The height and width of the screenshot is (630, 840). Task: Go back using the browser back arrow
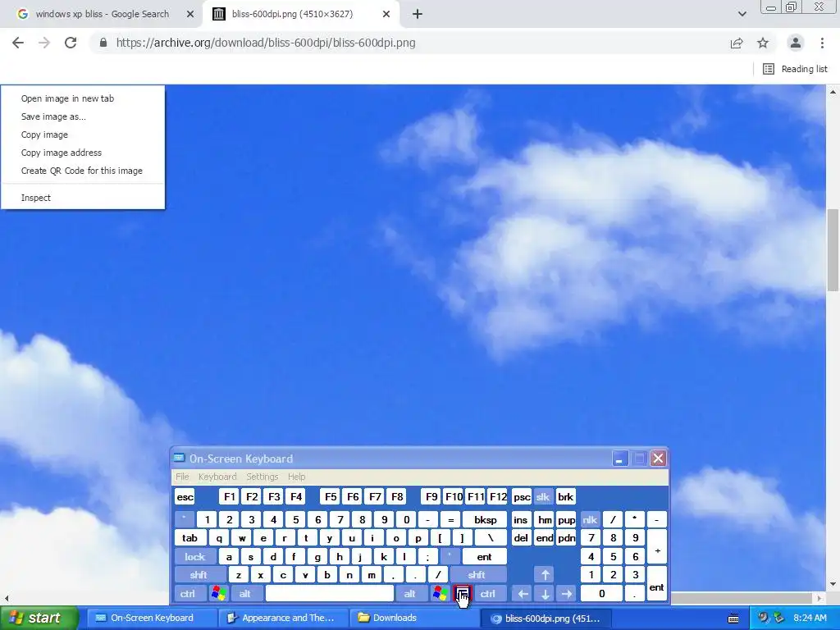point(18,43)
